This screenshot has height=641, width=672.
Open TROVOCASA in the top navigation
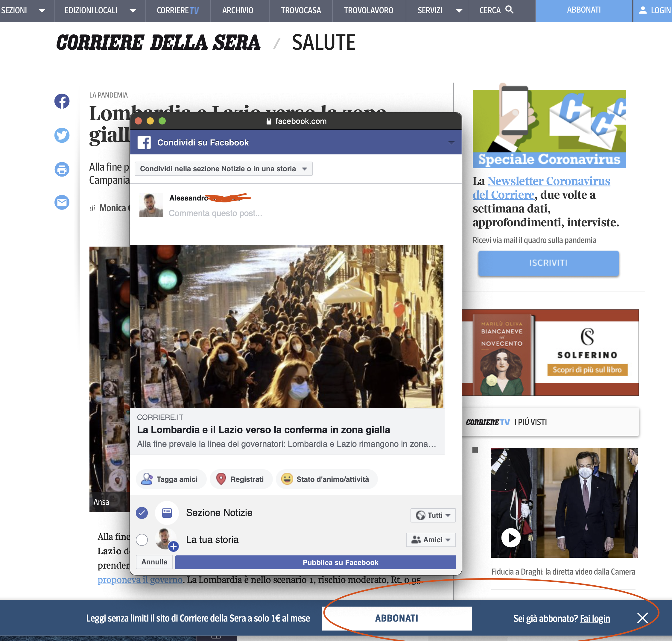(x=301, y=10)
